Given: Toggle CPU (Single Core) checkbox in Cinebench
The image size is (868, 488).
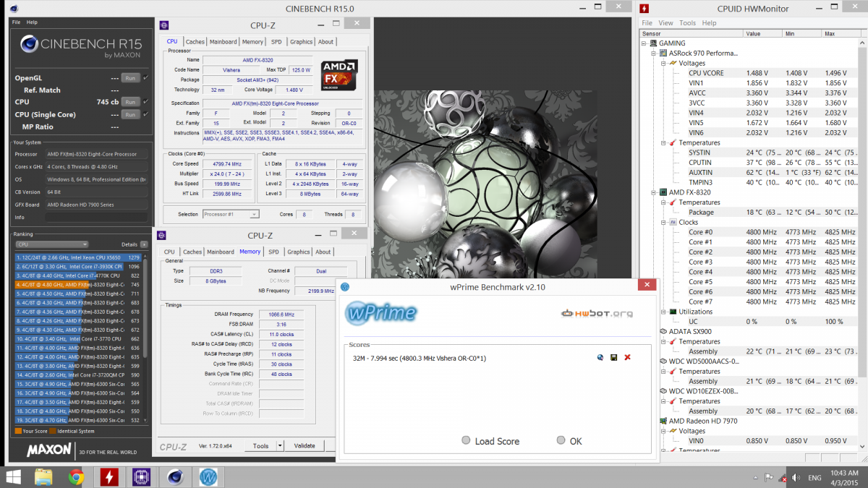Looking at the screenshot, I should (145, 114).
